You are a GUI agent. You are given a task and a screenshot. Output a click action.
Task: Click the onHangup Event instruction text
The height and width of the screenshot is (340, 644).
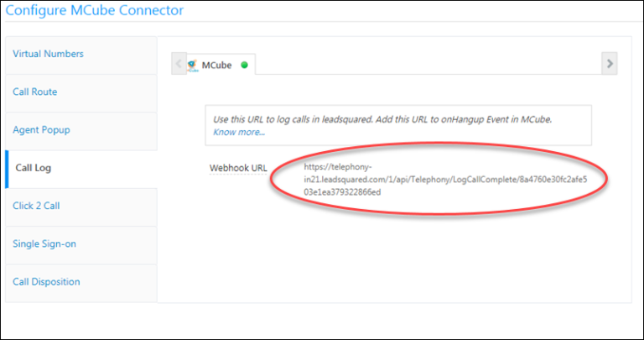click(382, 119)
